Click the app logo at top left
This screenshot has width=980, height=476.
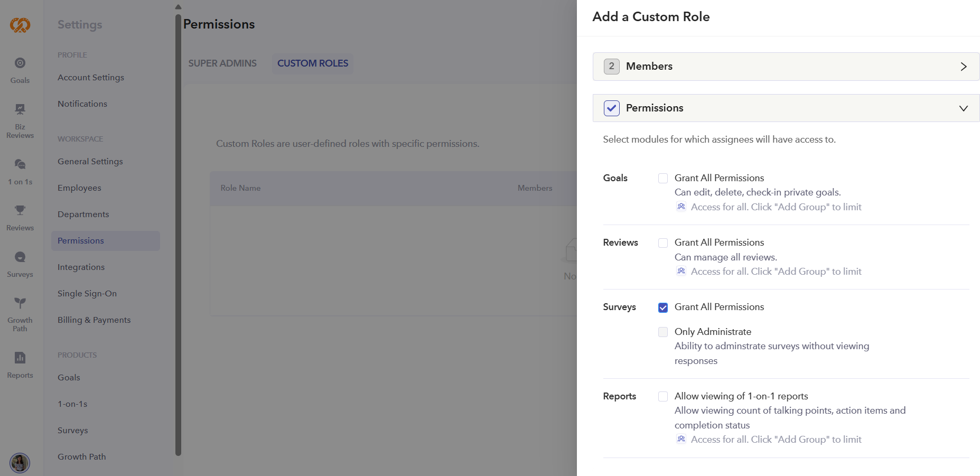(20, 25)
